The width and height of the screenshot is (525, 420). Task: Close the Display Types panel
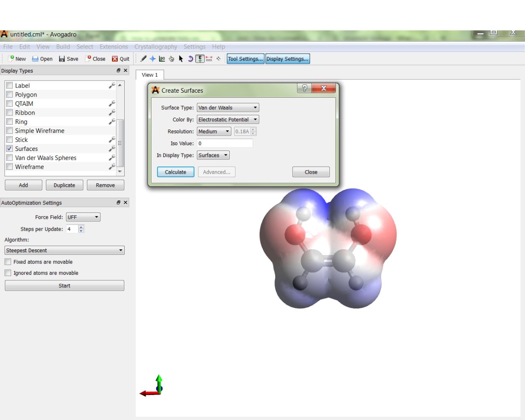(126, 70)
